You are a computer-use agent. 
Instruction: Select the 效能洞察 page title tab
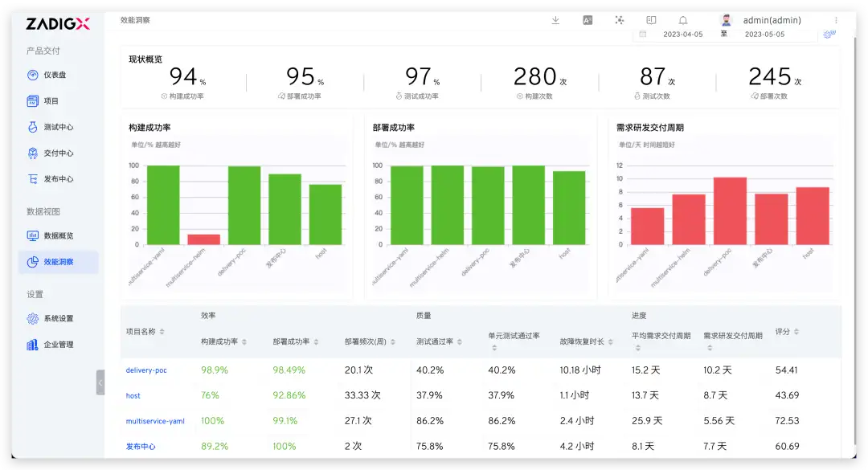(135, 19)
